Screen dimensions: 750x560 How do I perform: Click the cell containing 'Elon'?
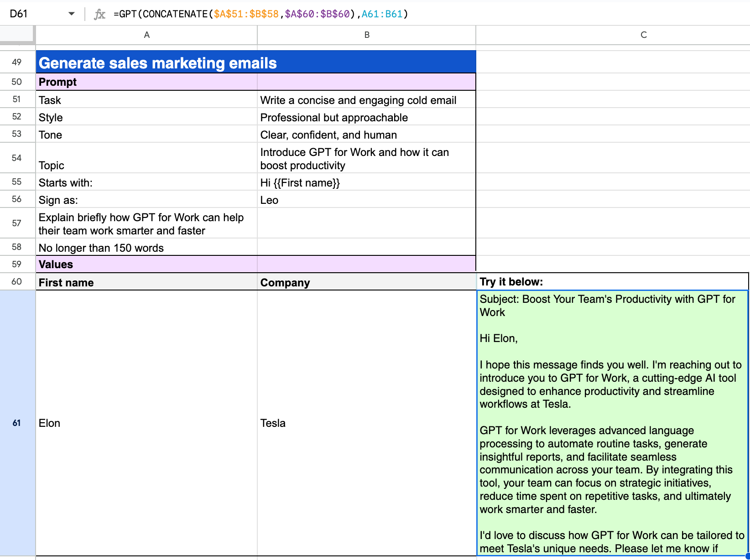[x=146, y=423]
